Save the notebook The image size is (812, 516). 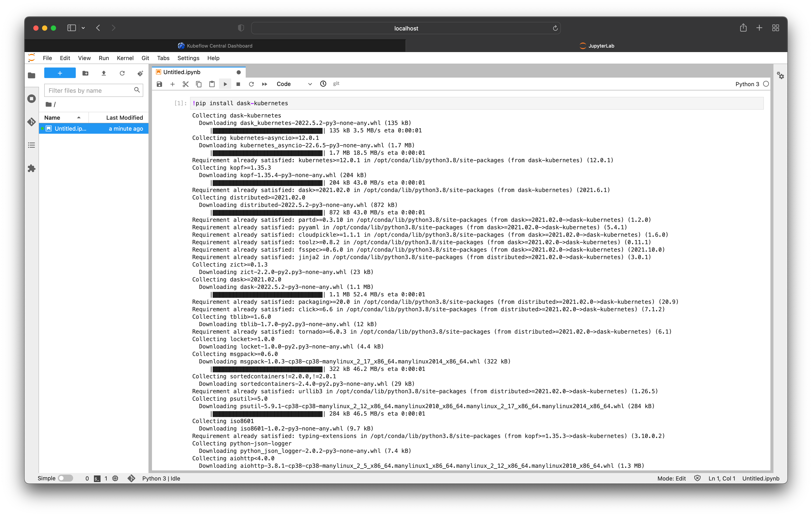[159, 84]
